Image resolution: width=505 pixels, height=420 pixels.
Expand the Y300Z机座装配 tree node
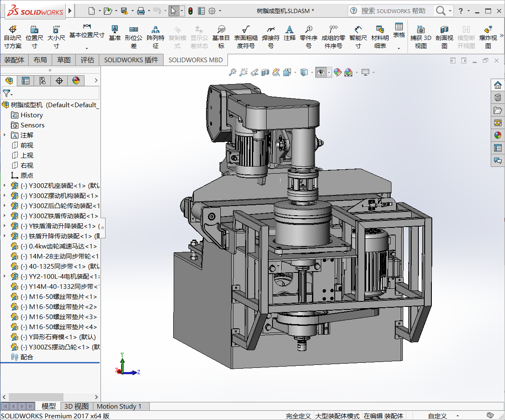(x=5, y=185)
